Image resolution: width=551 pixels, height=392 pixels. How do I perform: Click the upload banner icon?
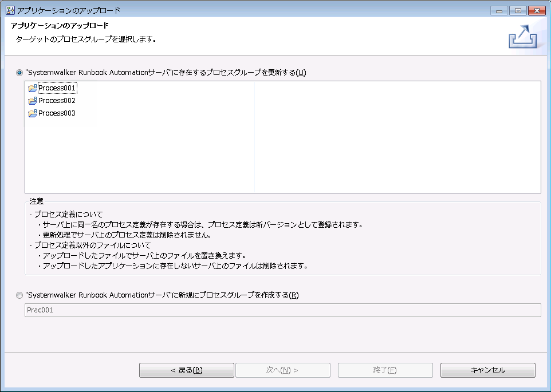(x=524, y=37)
